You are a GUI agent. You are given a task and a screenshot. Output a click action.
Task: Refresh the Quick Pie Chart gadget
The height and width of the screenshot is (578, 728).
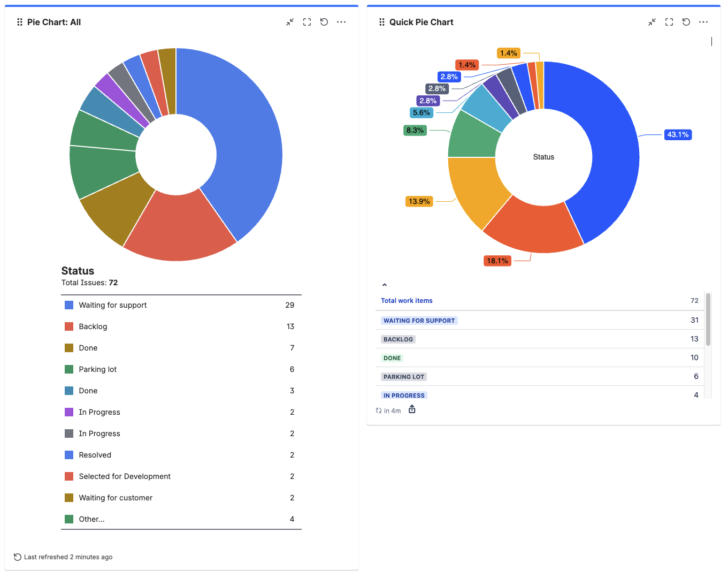click(x=686, y=22)
